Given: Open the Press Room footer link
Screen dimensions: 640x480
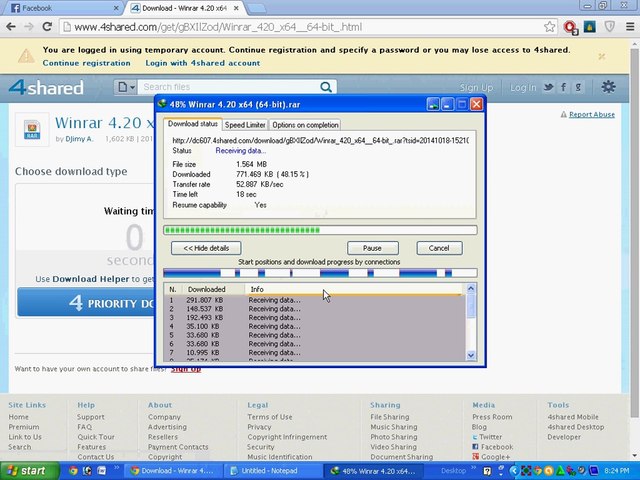Looking at the screenshot, I should 492,417.
